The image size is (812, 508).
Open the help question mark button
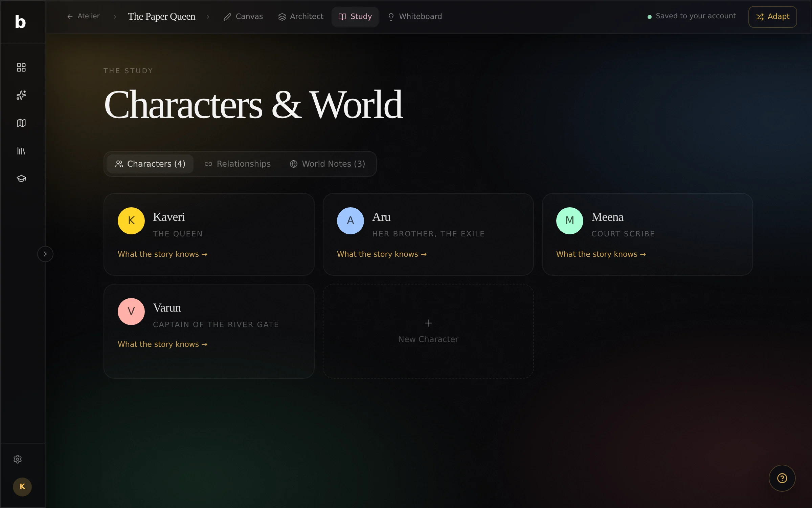pyautogui.click(x=782, y=478)
